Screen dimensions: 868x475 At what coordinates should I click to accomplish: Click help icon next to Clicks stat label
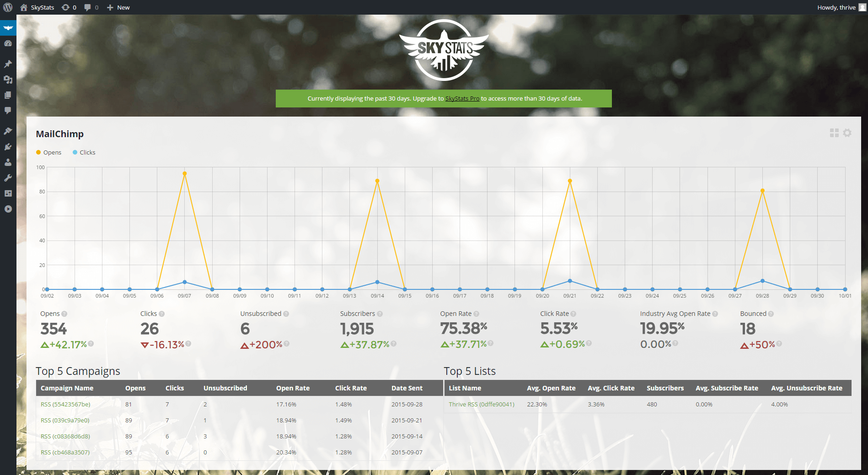(x=162, y=314)
